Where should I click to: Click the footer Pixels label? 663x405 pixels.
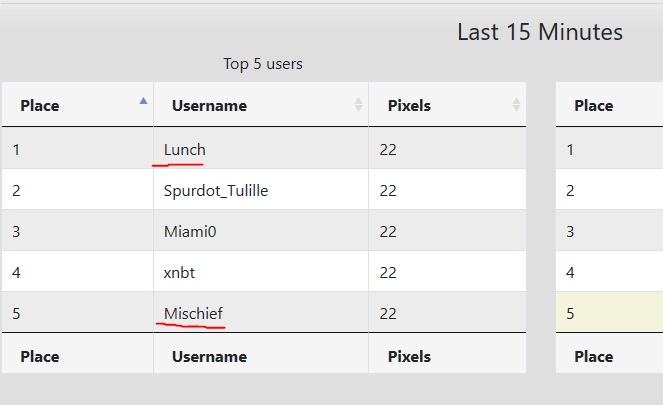click(409, 356)
